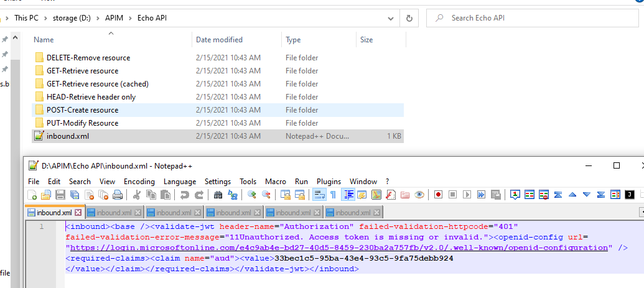
Task: Clear active compare toolbar icon
Action: 544,195
